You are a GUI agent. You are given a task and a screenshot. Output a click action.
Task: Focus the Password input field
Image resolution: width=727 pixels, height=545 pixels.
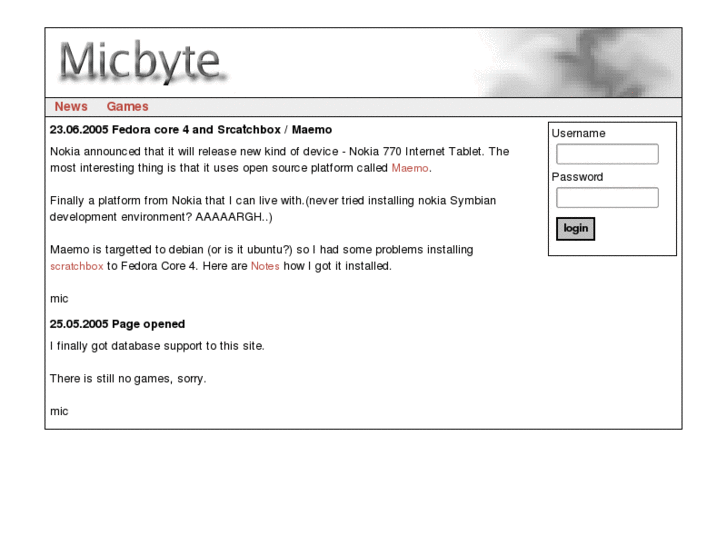[607, 198]
